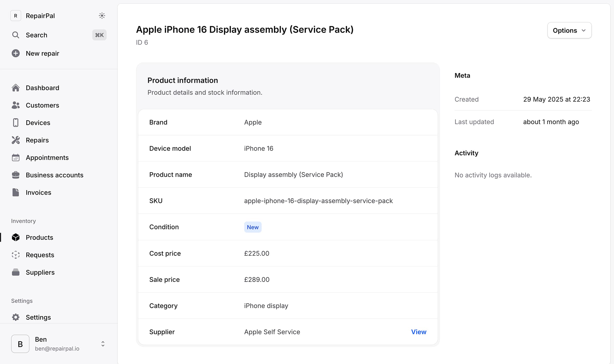Click the Devices phone icon
Image resolution: width=614 pixels, height=364 pixels.
coord(16,122)
